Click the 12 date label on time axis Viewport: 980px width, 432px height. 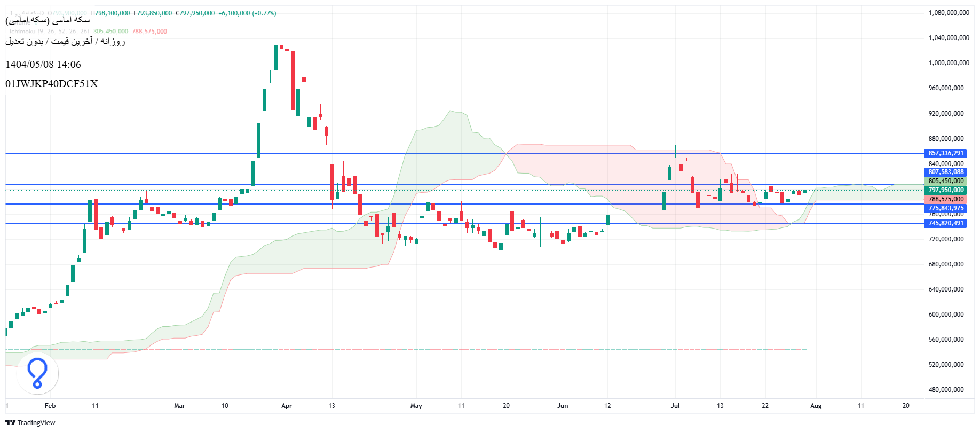pos(607,406)
